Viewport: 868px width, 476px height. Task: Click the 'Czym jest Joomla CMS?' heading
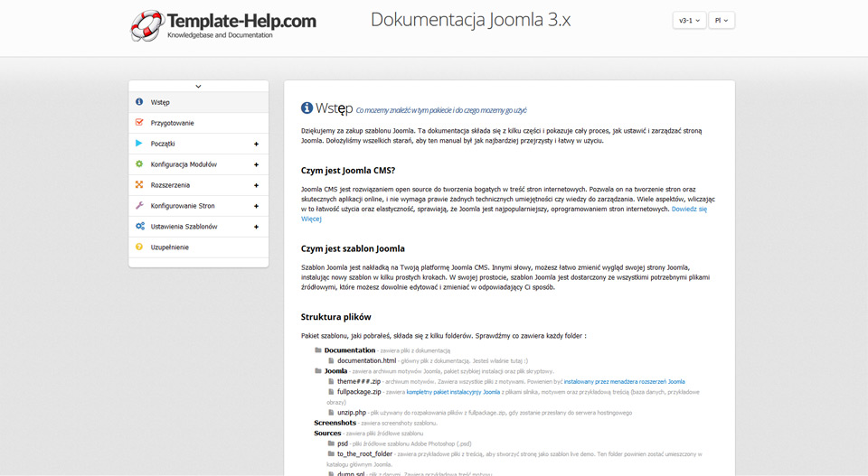[x=348, y=171]
